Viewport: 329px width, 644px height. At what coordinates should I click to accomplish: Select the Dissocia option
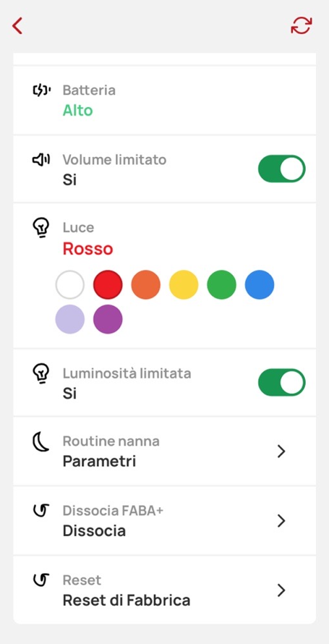coord(94,530)
